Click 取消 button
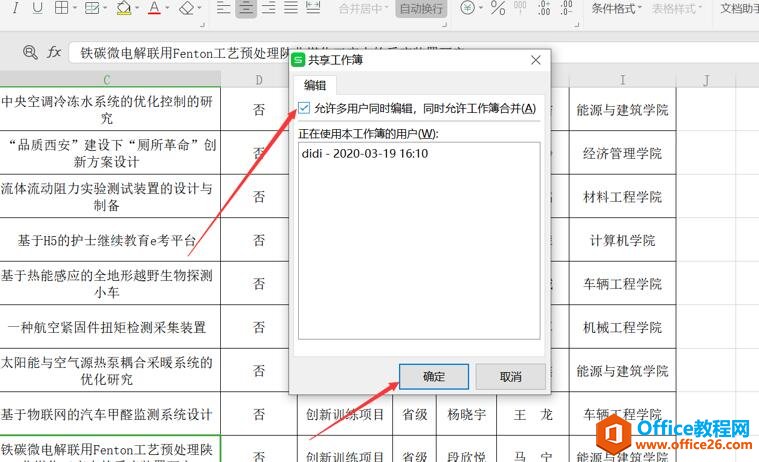 tap(510, 377)
